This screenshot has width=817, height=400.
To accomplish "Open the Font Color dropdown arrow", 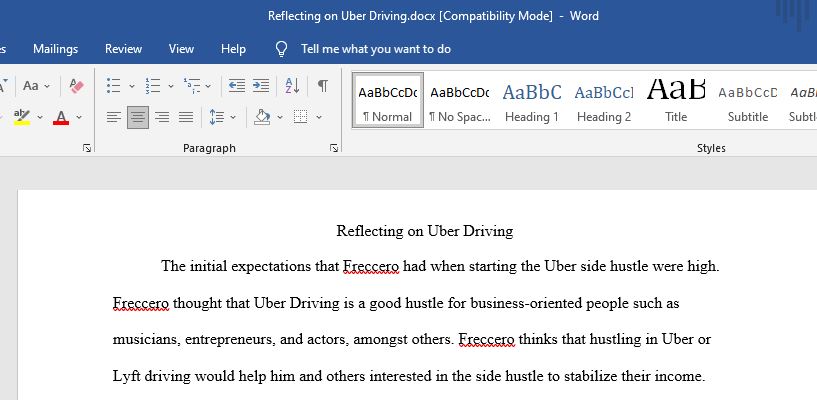I will coord(79,118).
